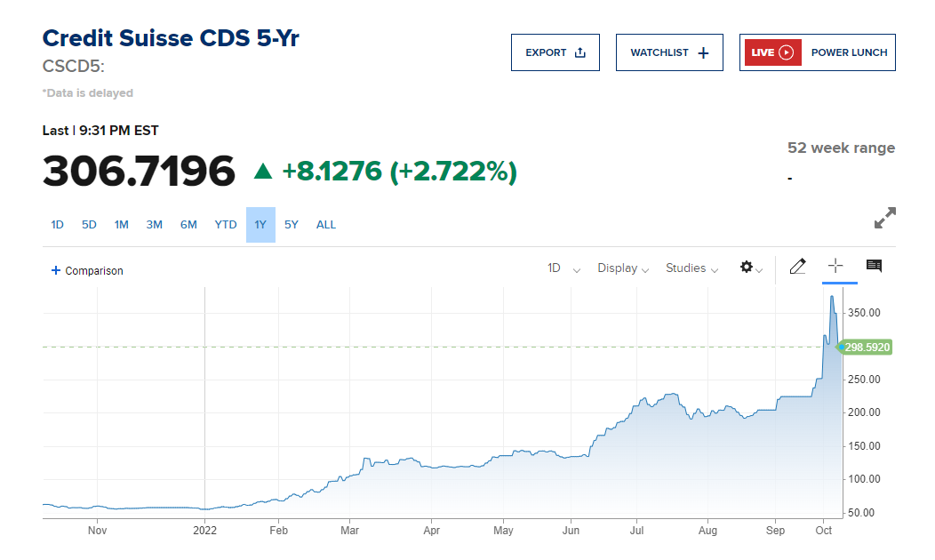Screen dimensions: 935x560
Task: Switch to the 5D time range
Action: [89, 225]
